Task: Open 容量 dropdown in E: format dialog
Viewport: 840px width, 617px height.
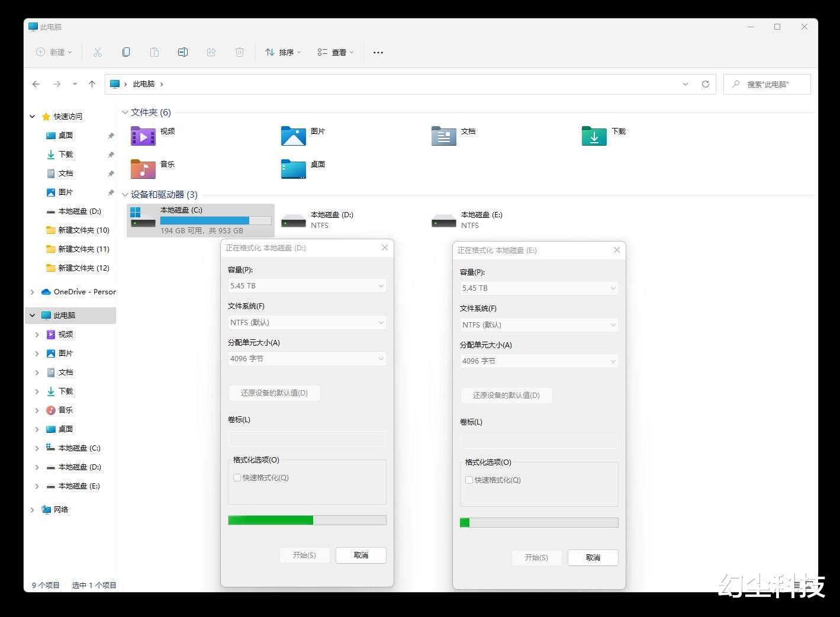Action: click(x=539, y=288)
